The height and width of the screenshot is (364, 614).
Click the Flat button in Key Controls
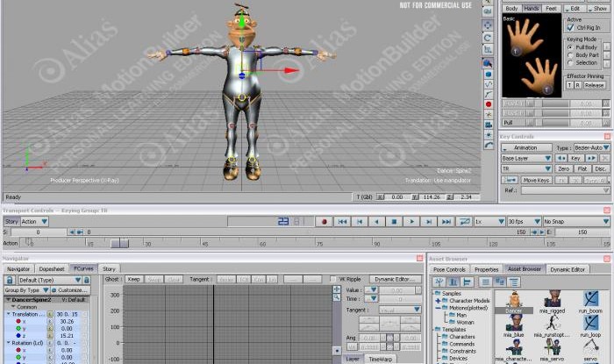pyautogui.click(x=582, y=168)
